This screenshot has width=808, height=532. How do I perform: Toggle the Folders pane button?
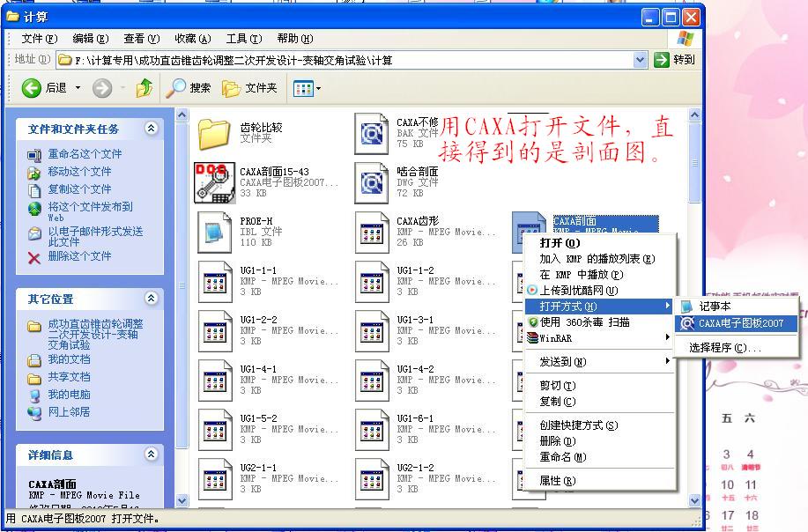click(249, 88)
